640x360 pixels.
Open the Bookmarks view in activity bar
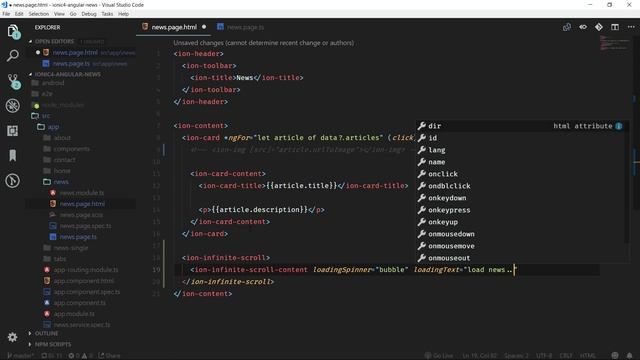[x=13, y=156]
